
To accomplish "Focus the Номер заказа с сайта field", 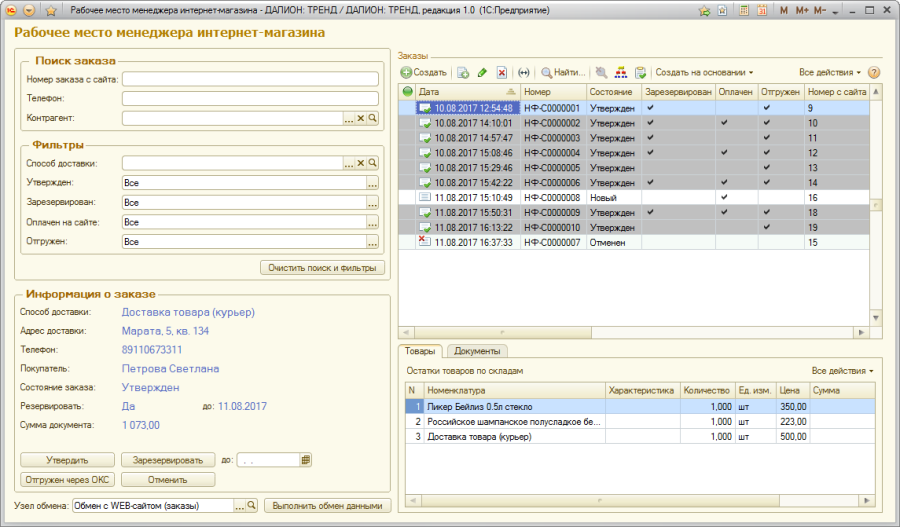I will [x=250, y=79].
